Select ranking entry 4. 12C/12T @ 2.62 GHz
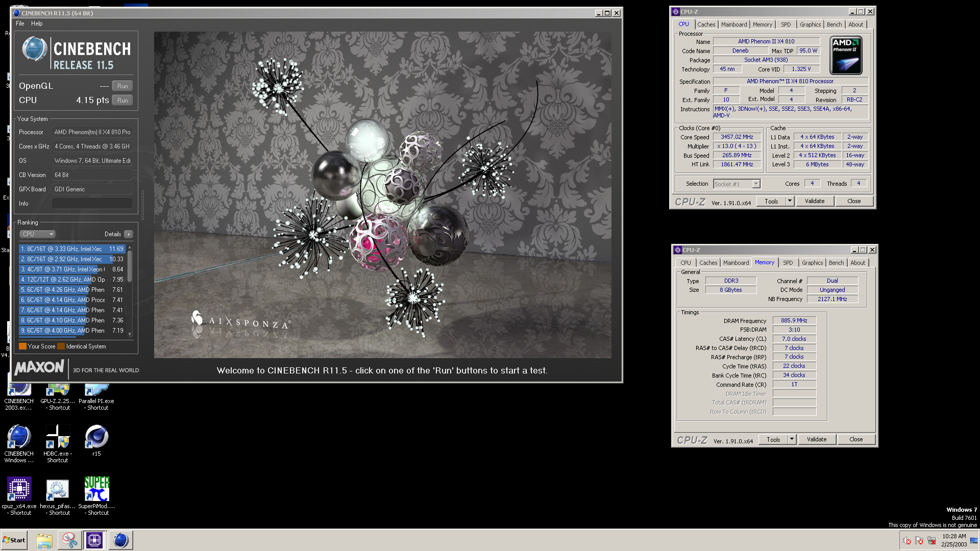 point(72,280)
